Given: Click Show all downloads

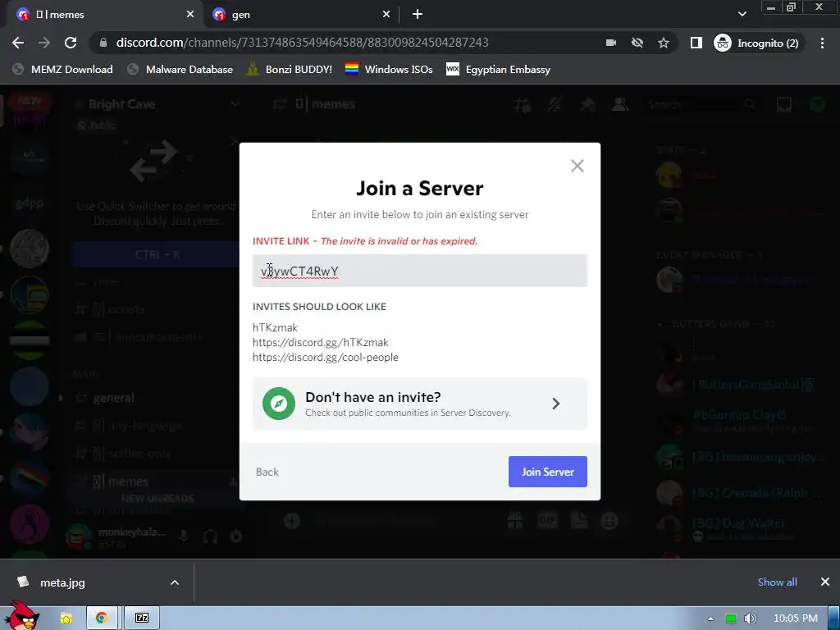Looking at the screenshot, I should coord(777,582).
